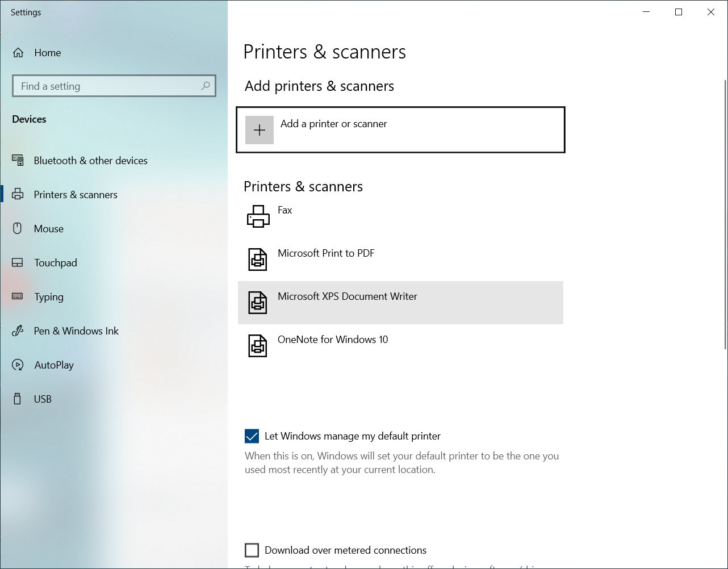Click the Microsoft XPS Document Writer icon
The height and width of the screenshot is (569, 728).
tap(258, 303)
